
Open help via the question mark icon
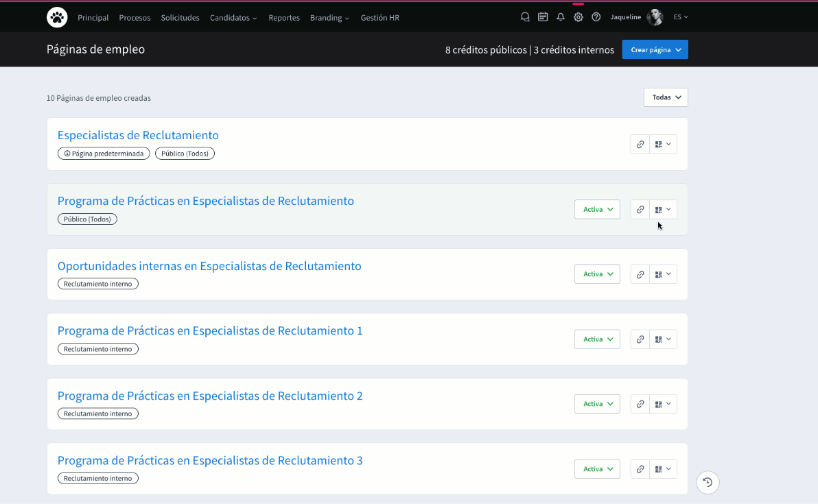[x=596, y=16]
